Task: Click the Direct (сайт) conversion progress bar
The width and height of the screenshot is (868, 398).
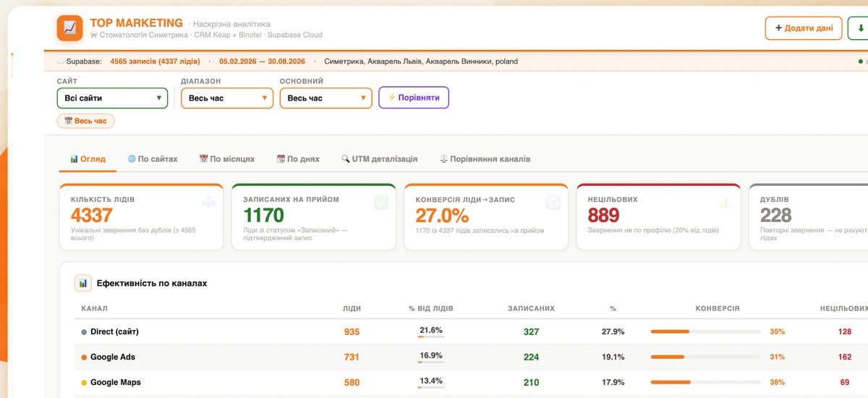Action: 705,331
